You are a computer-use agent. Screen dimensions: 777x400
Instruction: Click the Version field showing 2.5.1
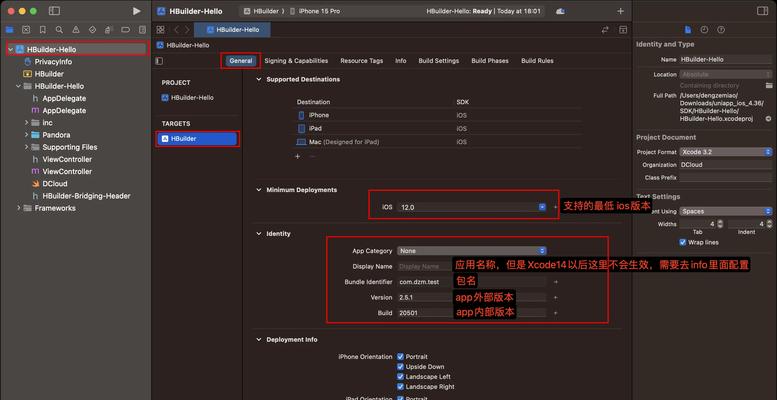coord(472,297)
